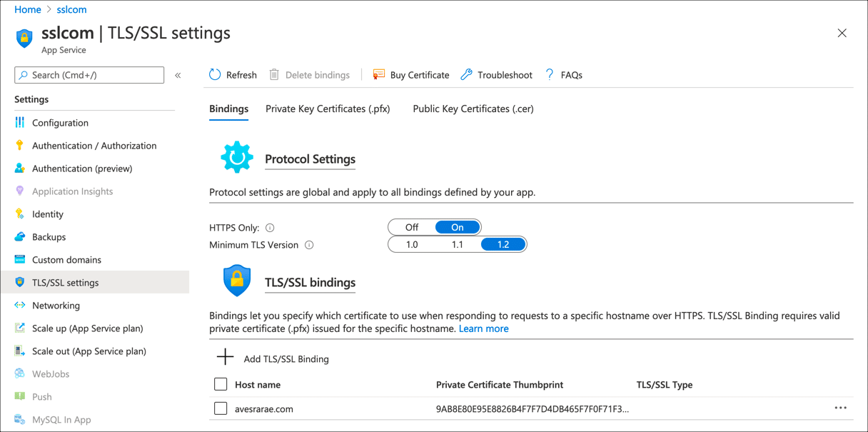Set Minimum TLS Version to 1.1
Image resolution: width=868 pixels, height=432 pixels.
coord(458,243)
